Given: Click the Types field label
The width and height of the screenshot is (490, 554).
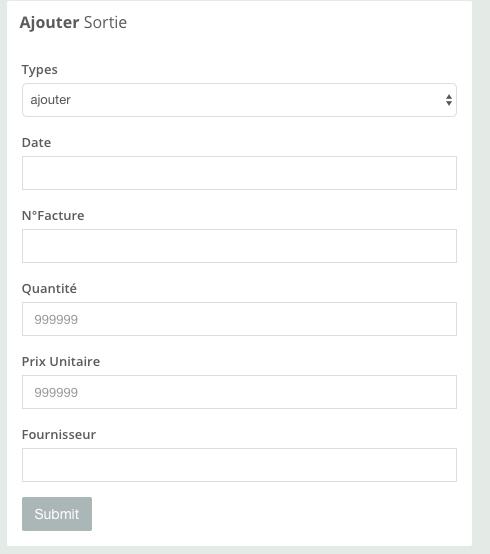Looking at the screenshot, I should (40, 70).
